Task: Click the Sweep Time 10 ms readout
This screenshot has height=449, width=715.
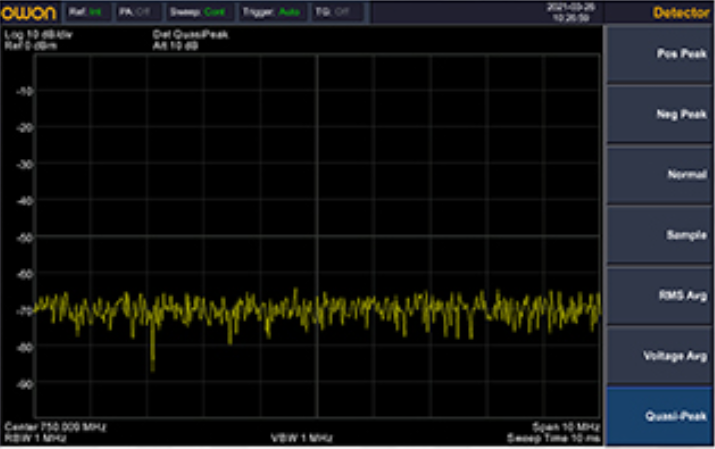Action: click(x=553, y=438)
